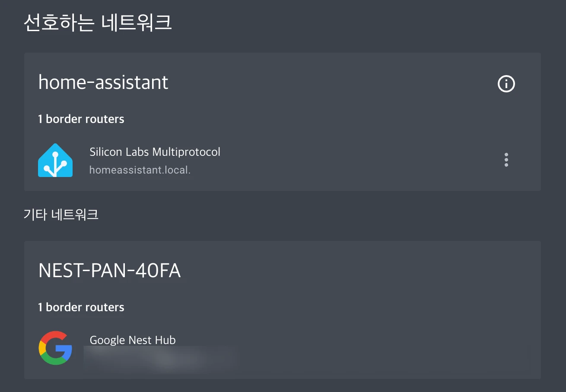Select the Silicon Labs Multiprotocol label

pos(155,152)
